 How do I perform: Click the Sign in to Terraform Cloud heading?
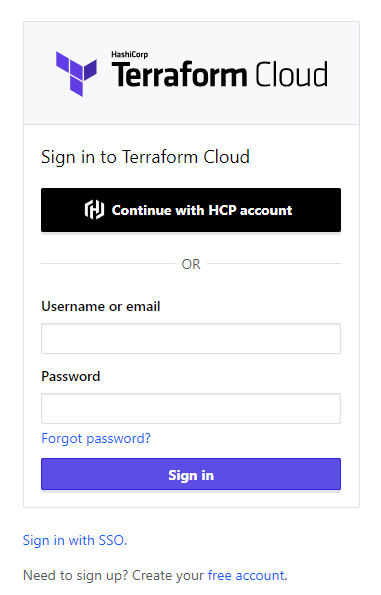[145, 157]
